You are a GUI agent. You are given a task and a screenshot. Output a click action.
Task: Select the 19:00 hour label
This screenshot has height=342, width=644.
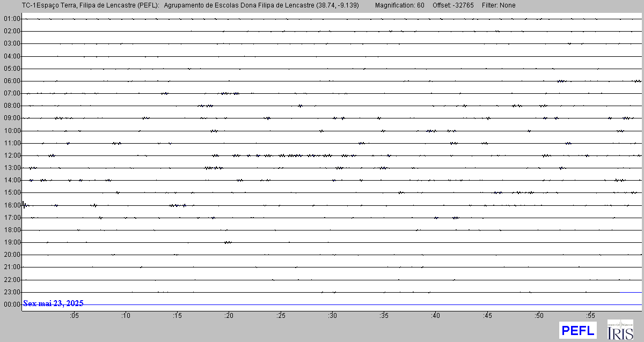pyautogui.click(x=12, y=242)
